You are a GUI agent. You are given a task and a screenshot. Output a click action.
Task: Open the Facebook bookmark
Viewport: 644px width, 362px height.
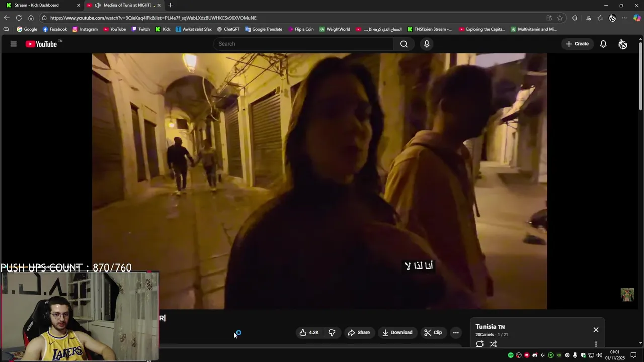55,29
